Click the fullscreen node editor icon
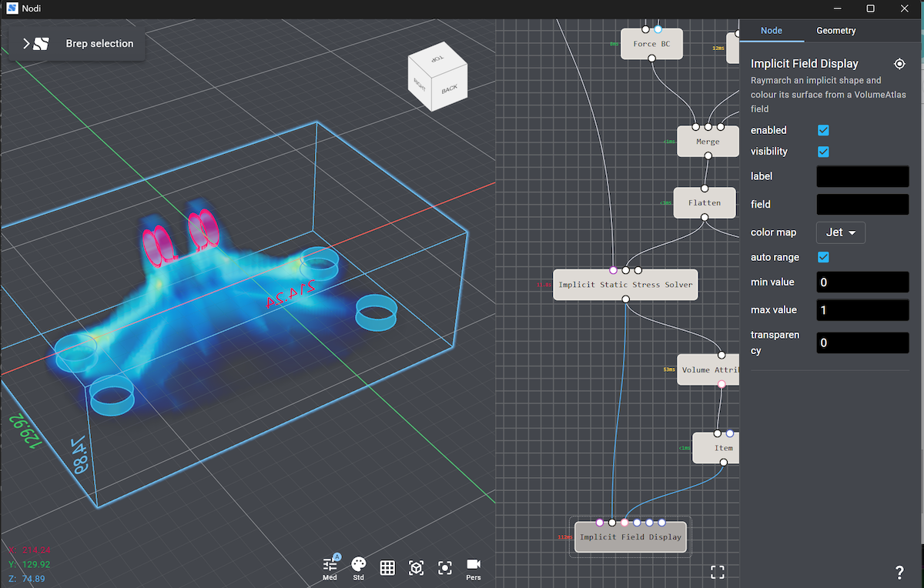The height and width of the screenshot is (588, 924). pyautogui.click(x=718, y=572)
